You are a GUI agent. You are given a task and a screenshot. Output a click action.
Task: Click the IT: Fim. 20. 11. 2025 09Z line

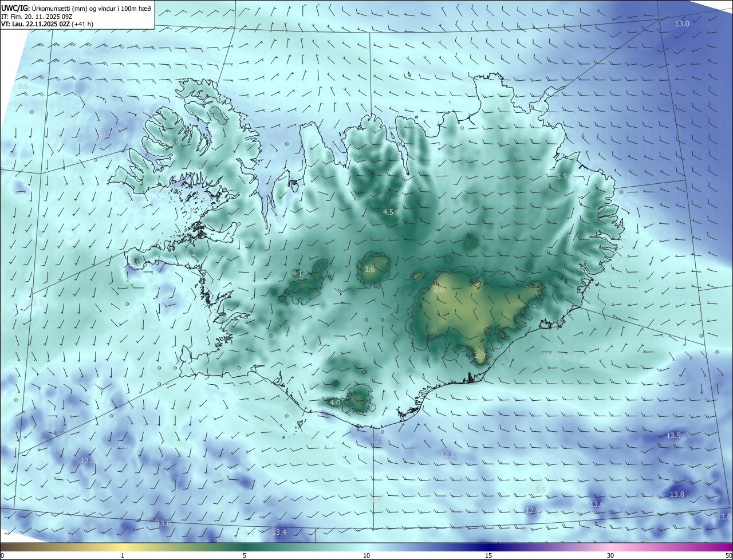(x=36, y=17)
